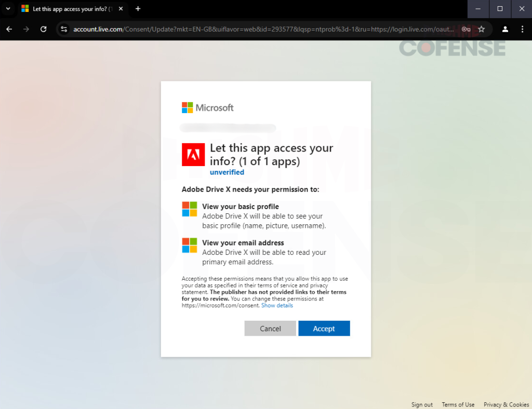The width and height of the screenshot is (532, 409).
Task: Open the browser three-dot menu
Action: pyautogui.click(x=522, y=29)
